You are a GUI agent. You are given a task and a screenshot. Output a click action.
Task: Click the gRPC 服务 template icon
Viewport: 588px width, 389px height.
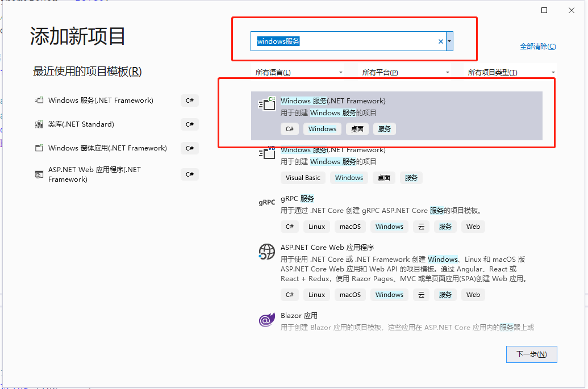[266, 202]
